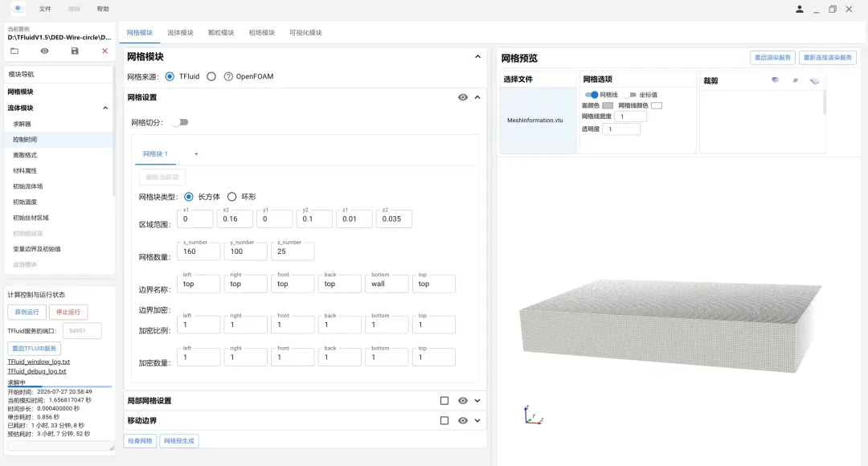
Task: Open the user account icon in title bar
Action: (x=800, y=9)
